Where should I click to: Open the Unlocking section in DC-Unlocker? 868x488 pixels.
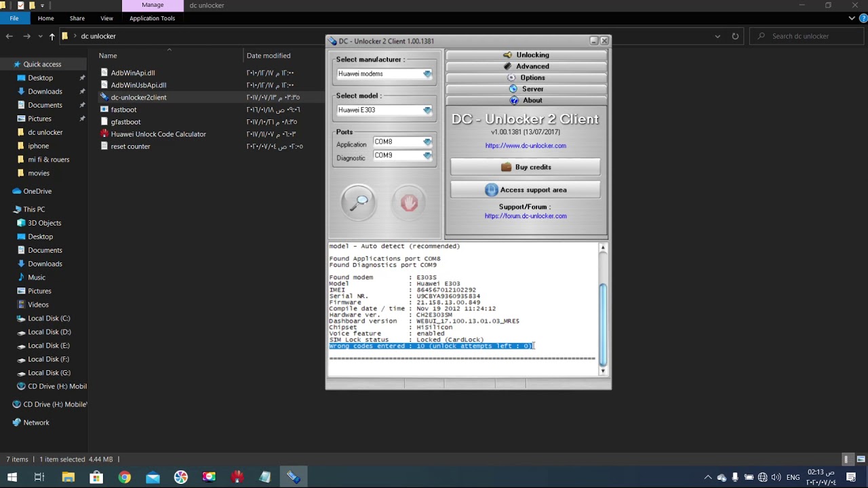[526, 55]
